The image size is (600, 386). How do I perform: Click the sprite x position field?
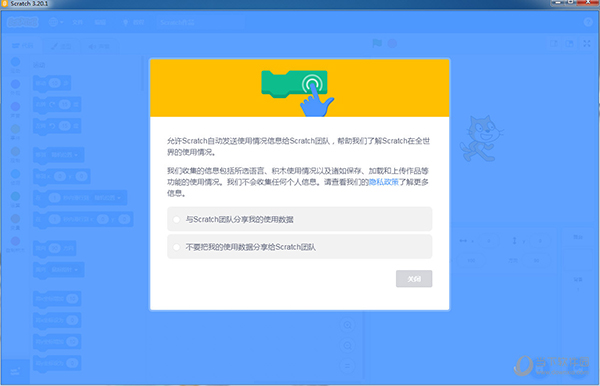[x=489, y=241]
